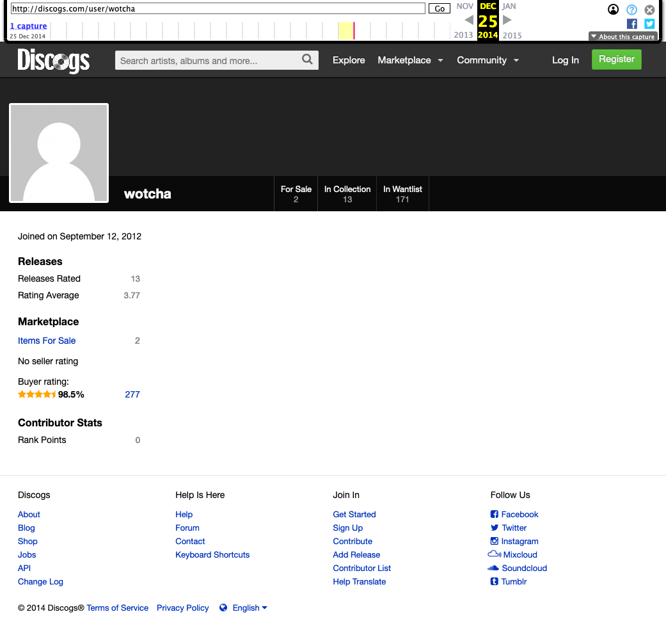Click the Discogs logo

point(53,61)
